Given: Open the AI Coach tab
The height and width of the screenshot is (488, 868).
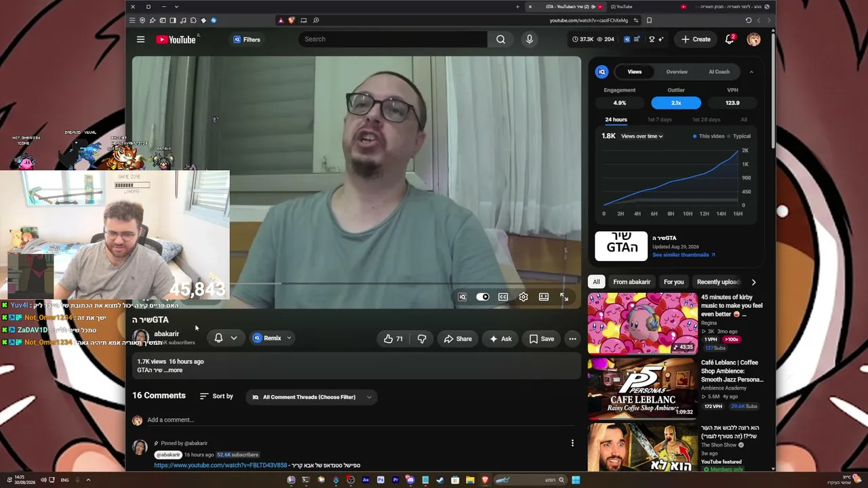Looking at the screenshot, I should pos(719,72).
